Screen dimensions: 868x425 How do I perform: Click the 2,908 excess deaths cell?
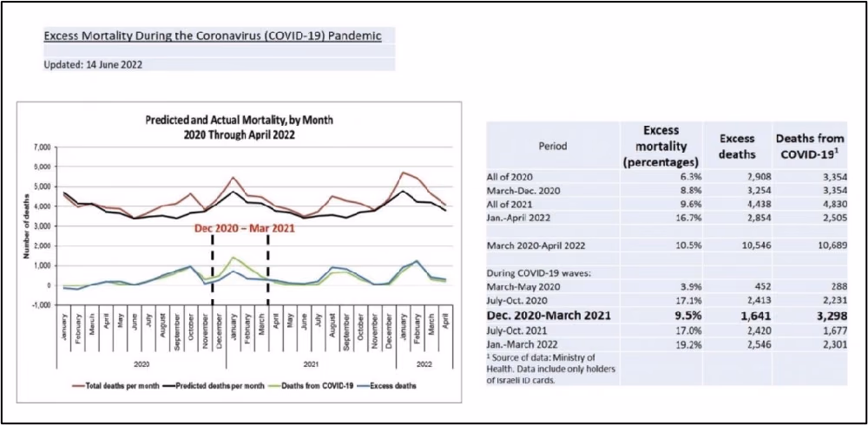(759, 177)
